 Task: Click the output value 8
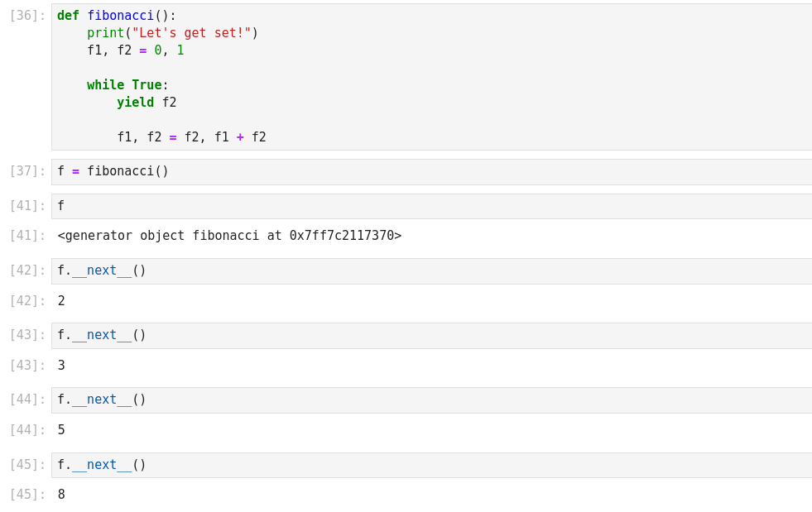61,495
